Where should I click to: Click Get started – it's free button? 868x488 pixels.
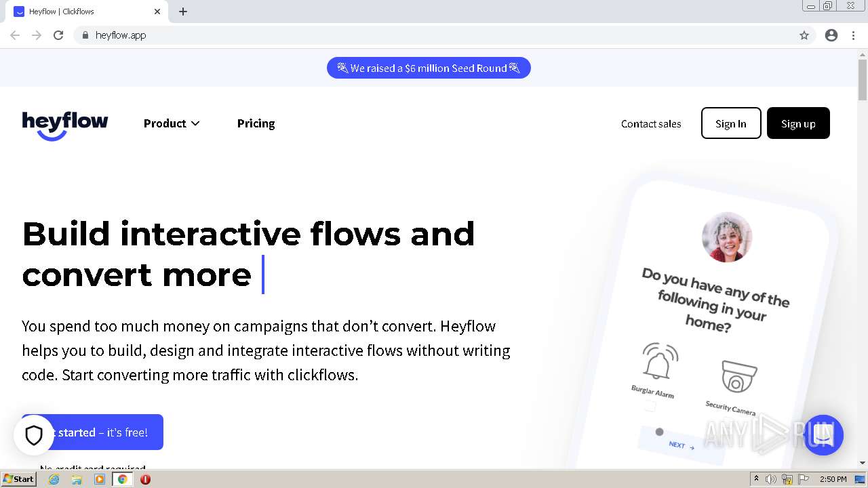92,432
